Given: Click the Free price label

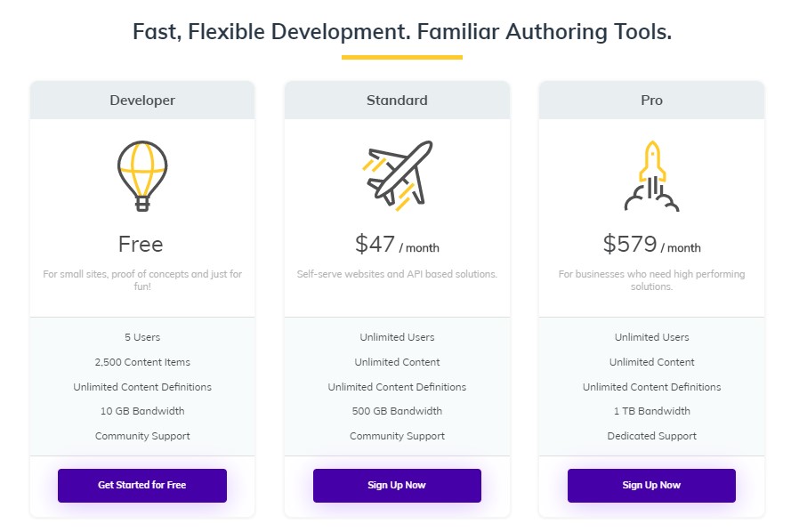Looking at the screenshot, I should point(141,244).
